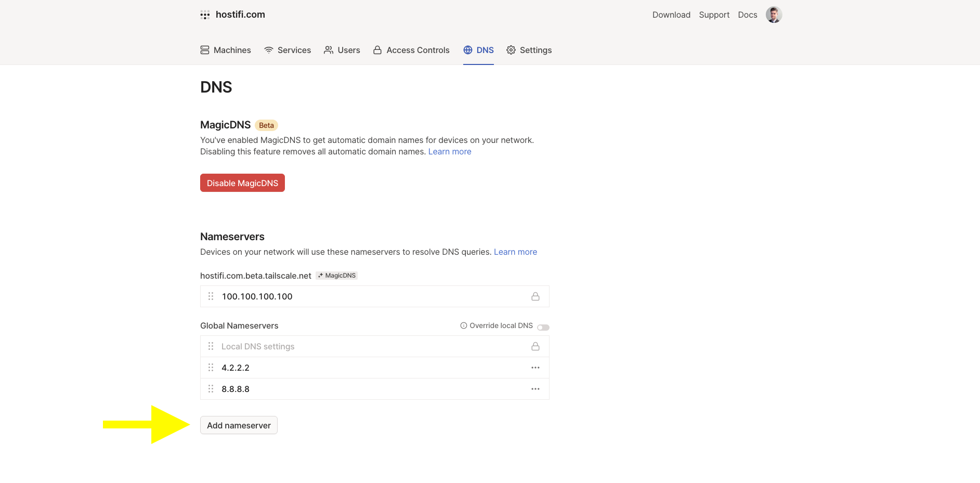Click the Settings gear icon
The width and height of the screenshot is (980, 483).
point(511,50)
